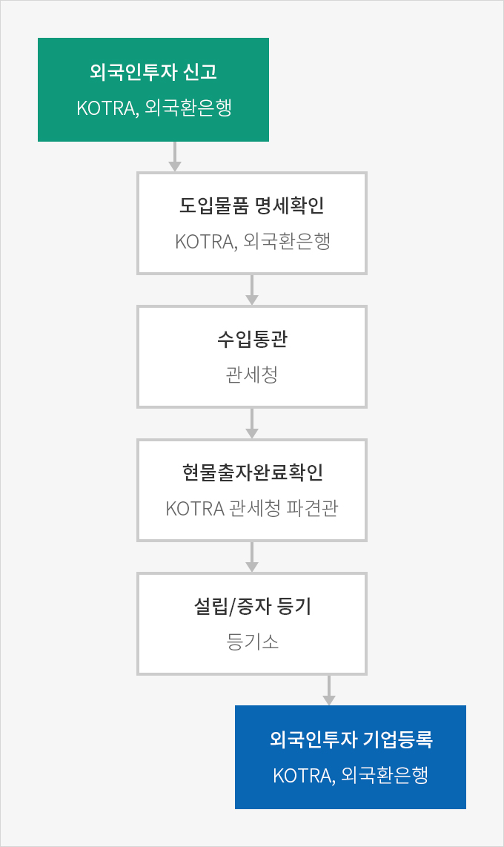This screenshot has height=847, width=504.
Task: Select the 외국인투자 신고 heading
Action: [153, 73]
